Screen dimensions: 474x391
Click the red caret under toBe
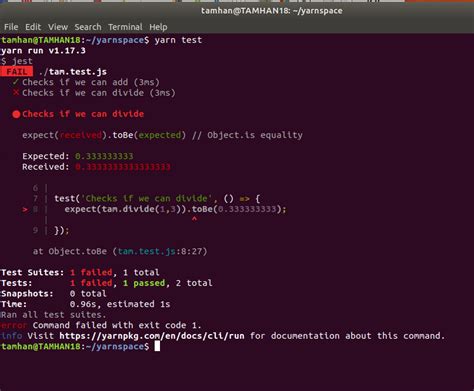click(x=194, y=219)
